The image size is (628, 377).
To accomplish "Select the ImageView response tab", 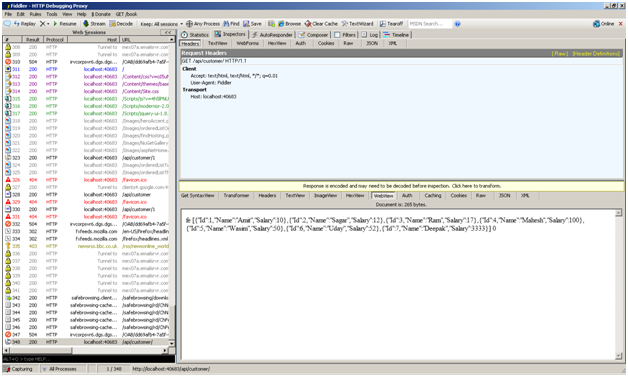I will (x=325, y=196).
